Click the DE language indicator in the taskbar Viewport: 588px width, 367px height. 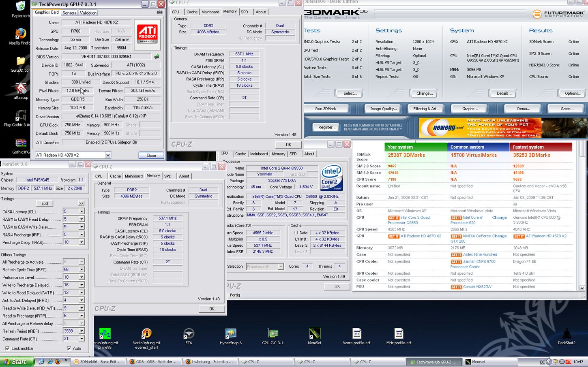[x=542, y=362]
